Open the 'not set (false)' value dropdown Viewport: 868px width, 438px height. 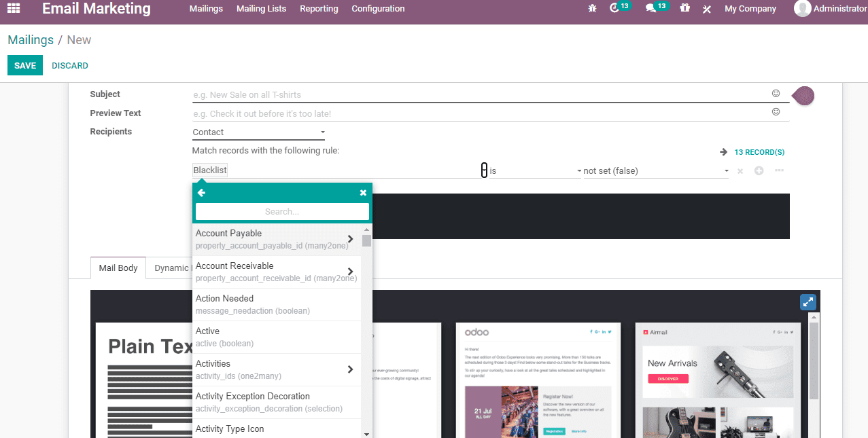tap(657, 171)
